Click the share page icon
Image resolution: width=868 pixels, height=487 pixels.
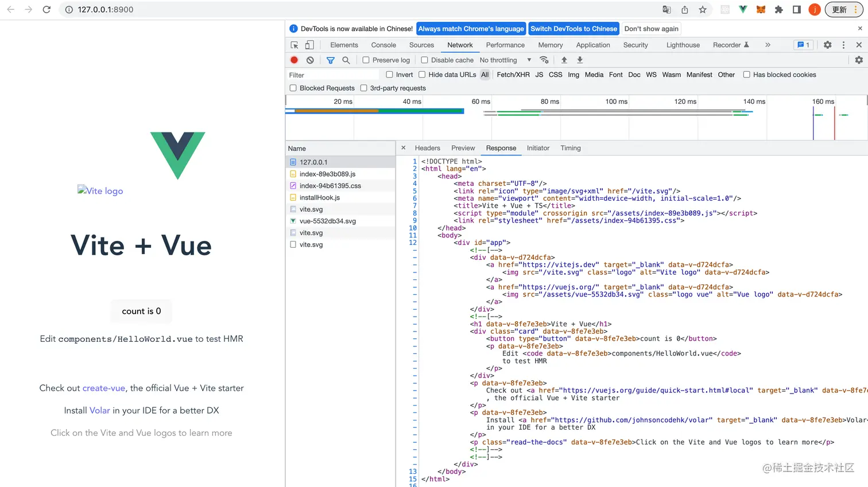pyautogui.click(x=684, y=10)
